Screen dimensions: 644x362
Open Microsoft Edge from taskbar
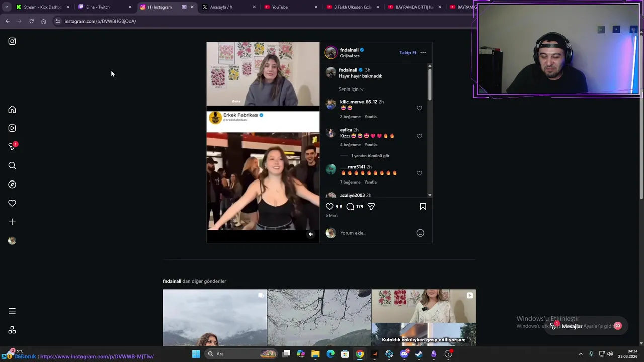coord(330,354)
